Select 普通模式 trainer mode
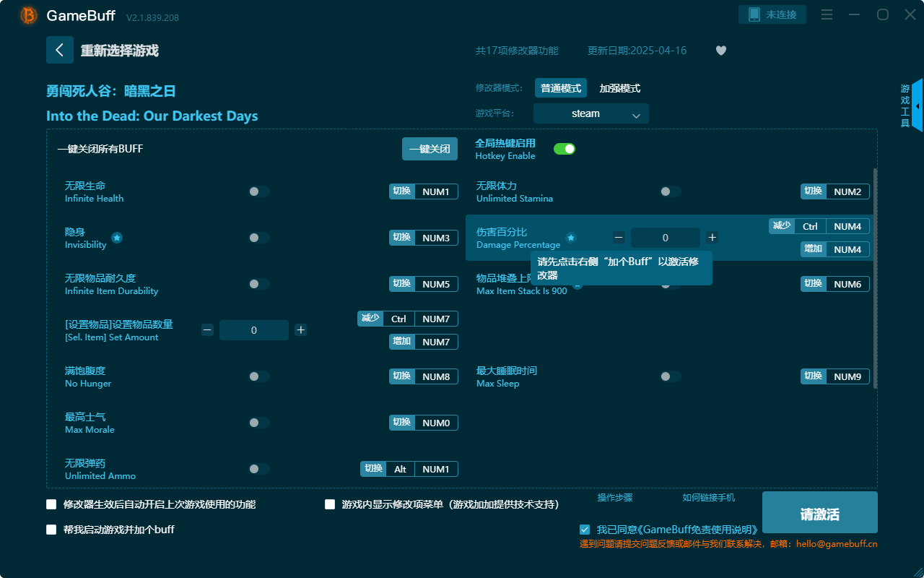 (x=560, y=87)
